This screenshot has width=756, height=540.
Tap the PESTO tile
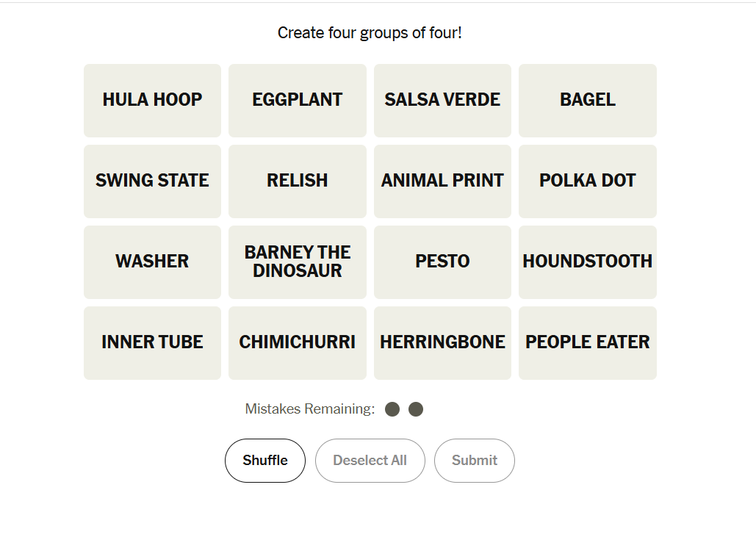click(x=442, y=262)
